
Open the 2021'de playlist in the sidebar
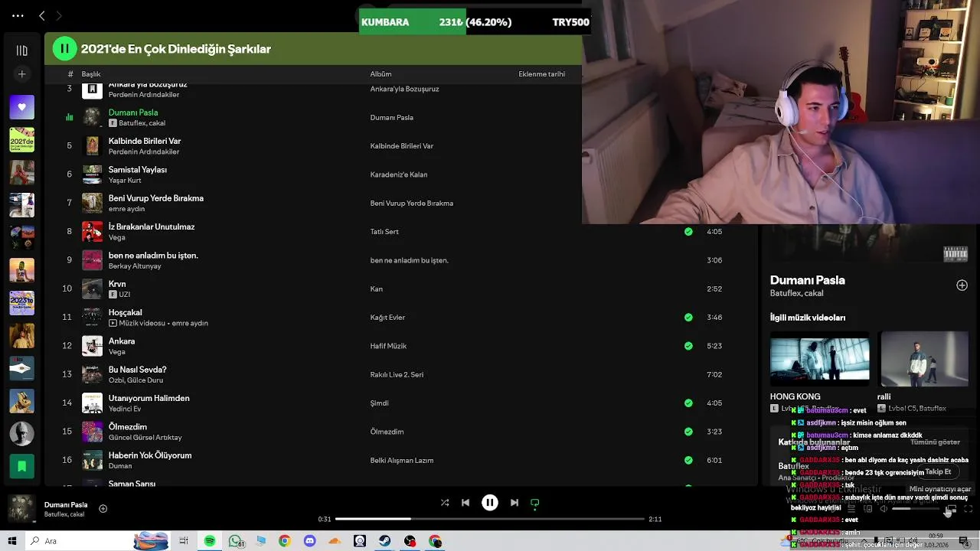click(x=21, y=140)
